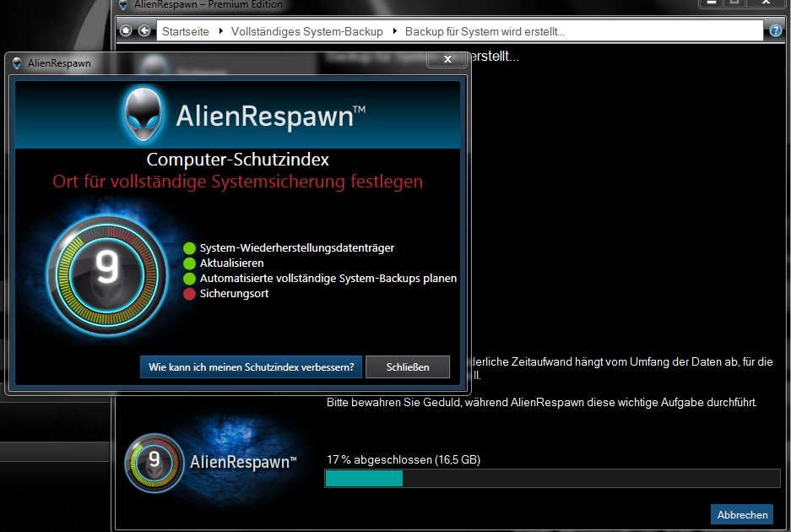The width and height of the screenshot is (791, 532).
Task: Click the green dot beside Automatisierte vollständige System-Backups planen
Action: click(189, 279)
